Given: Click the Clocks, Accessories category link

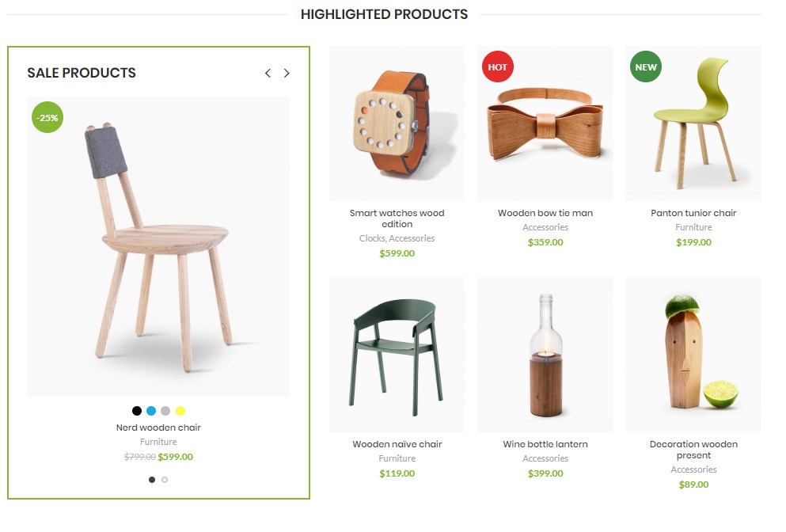Looking at the screenshot, I should pyautogui.click(x=397, y=237).
